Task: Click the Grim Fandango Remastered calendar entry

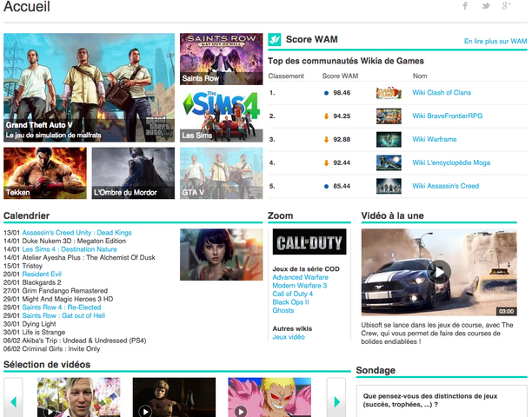Action: coord(65,290)
